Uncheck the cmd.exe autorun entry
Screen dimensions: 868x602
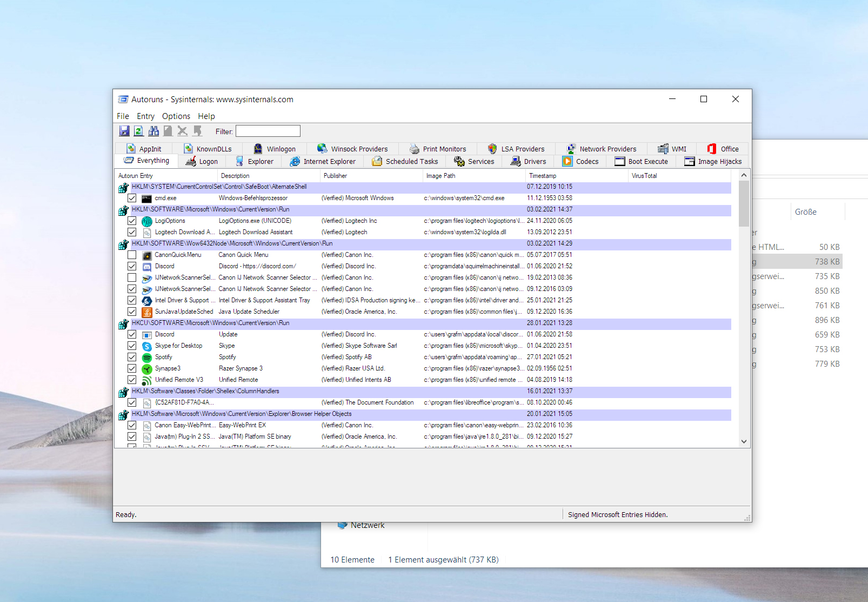coord(132,198)
